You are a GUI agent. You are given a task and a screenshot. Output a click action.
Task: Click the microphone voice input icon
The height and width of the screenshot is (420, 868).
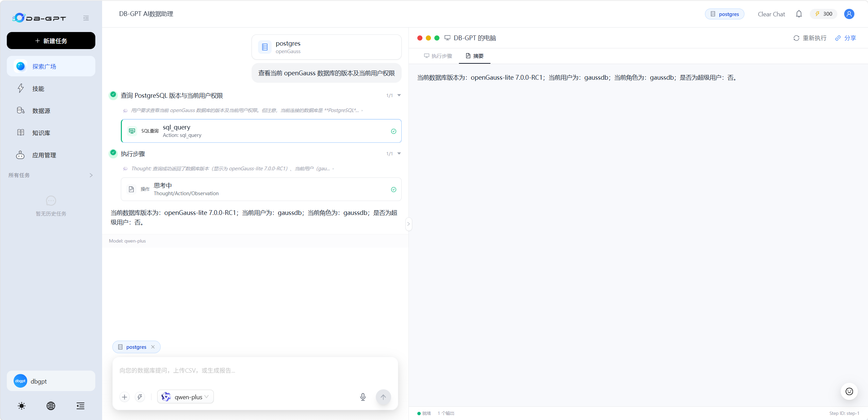(363, 397)
